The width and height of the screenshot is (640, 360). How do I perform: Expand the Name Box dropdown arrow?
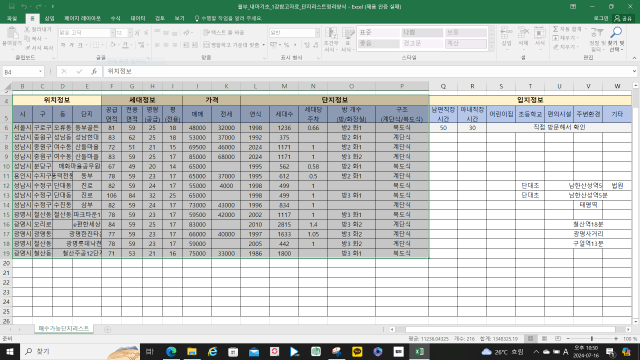click(40, 71)
